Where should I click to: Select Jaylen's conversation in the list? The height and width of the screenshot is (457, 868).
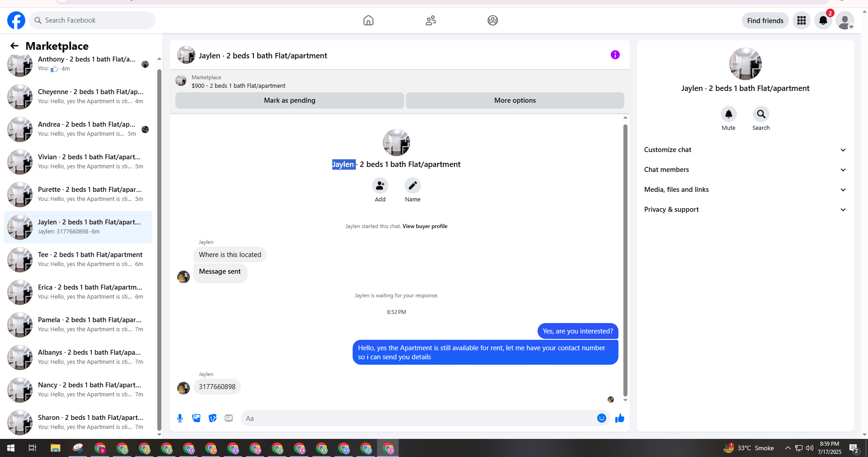coord(78,227)
